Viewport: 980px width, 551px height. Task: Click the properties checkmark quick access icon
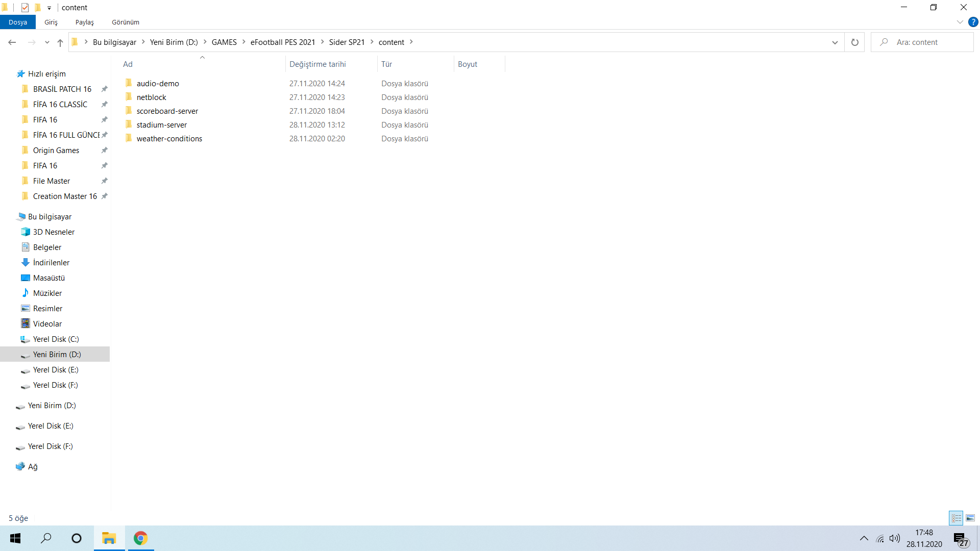25,7
